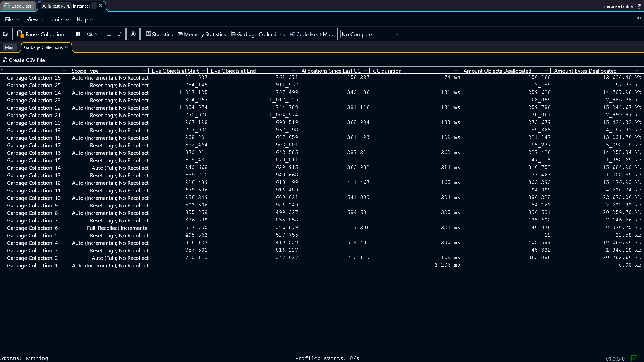This screenshot has width=644, height=362.
Task: Open the Code Heat Map view
Action: (312, 34)
